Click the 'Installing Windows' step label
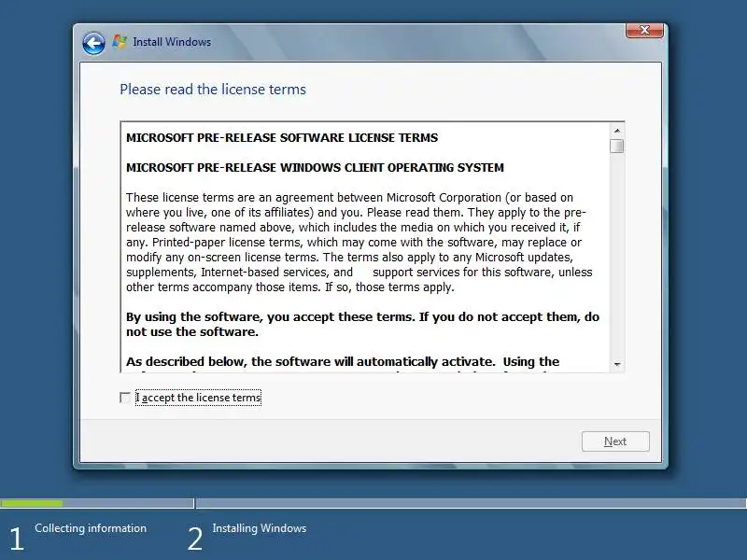Screen dimensions: 747x560 coord(260,528)
